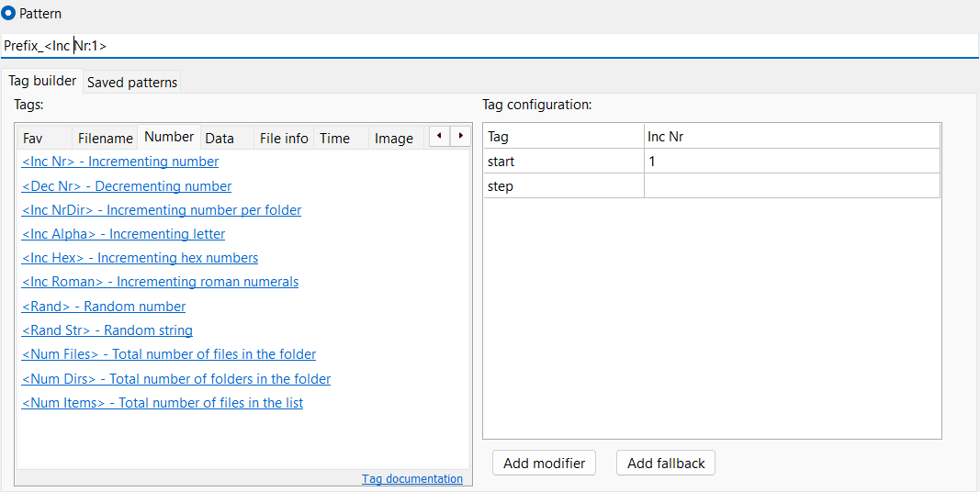Switch to the Image tags tab
The image size is (980, 492).
tap(396, 138)
